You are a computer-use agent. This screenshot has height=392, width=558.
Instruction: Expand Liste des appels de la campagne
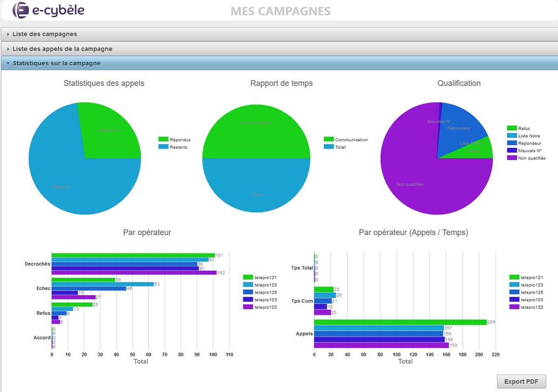coord(279,49)
